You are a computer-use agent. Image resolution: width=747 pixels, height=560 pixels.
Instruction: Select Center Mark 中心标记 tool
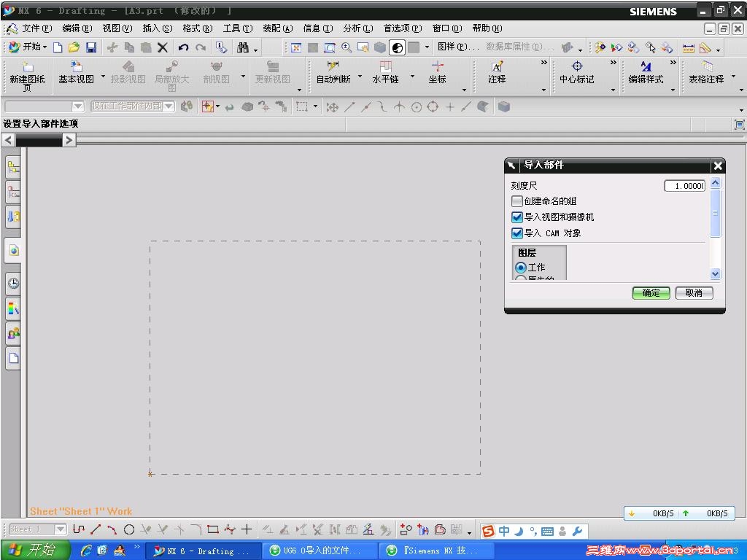(x=576, y=72)
